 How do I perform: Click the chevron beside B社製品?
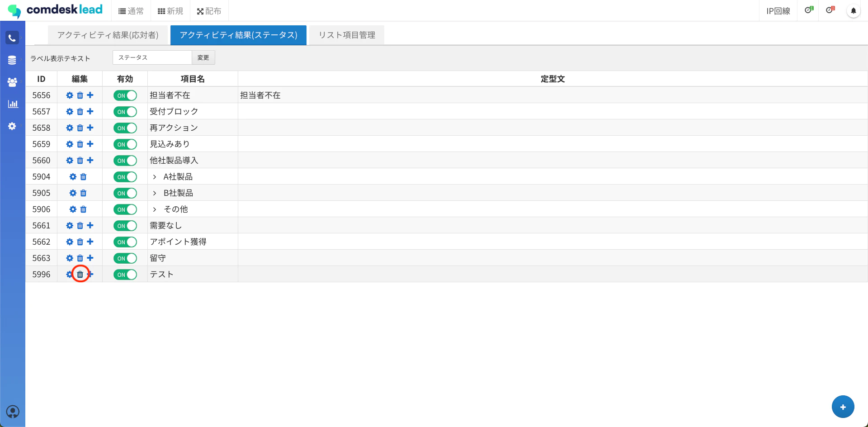[x=155, y=193]
